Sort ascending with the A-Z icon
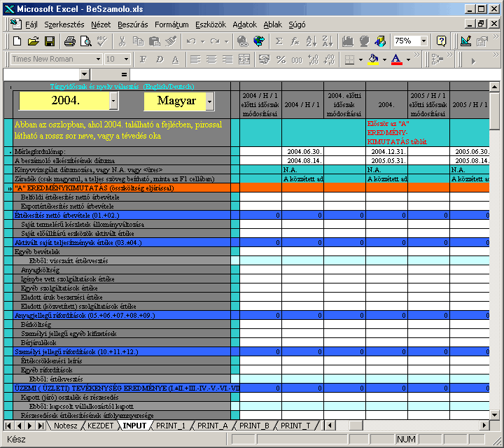Screen dimensions: 504x448 [311, 41]
